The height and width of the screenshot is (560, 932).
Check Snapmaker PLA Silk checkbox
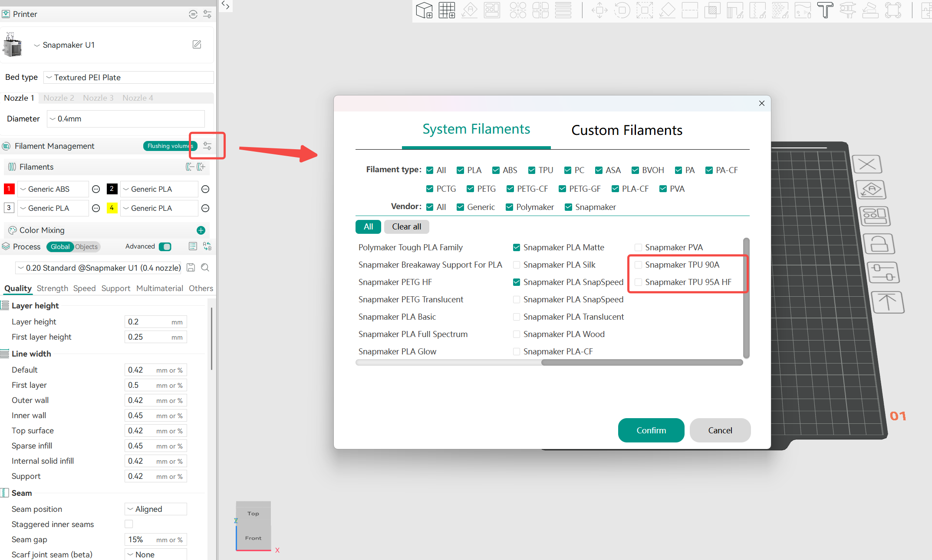coord(517,265)
